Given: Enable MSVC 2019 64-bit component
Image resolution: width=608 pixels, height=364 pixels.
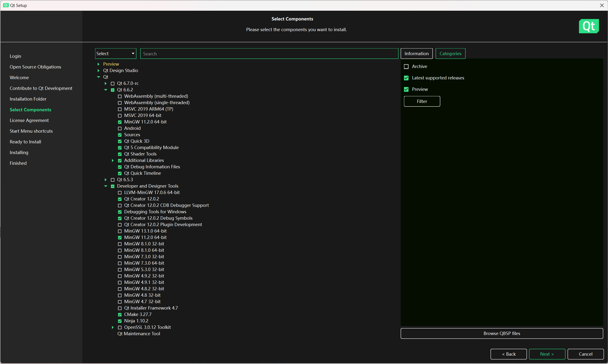Looking at the screenshot, I should point(120,116).
